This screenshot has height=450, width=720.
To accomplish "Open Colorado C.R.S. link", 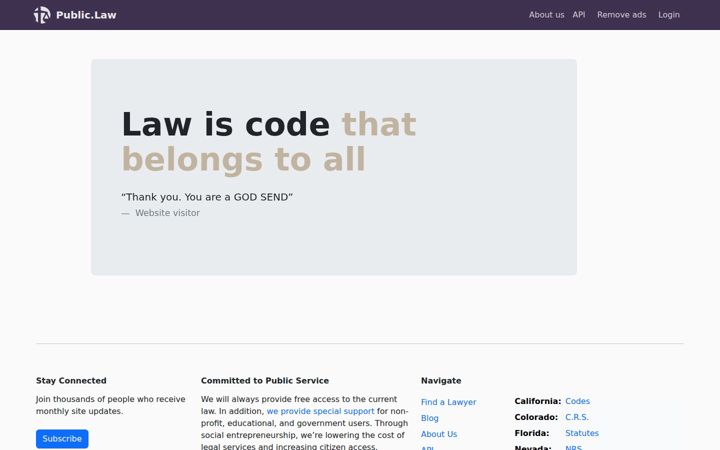I will point(577,417).
